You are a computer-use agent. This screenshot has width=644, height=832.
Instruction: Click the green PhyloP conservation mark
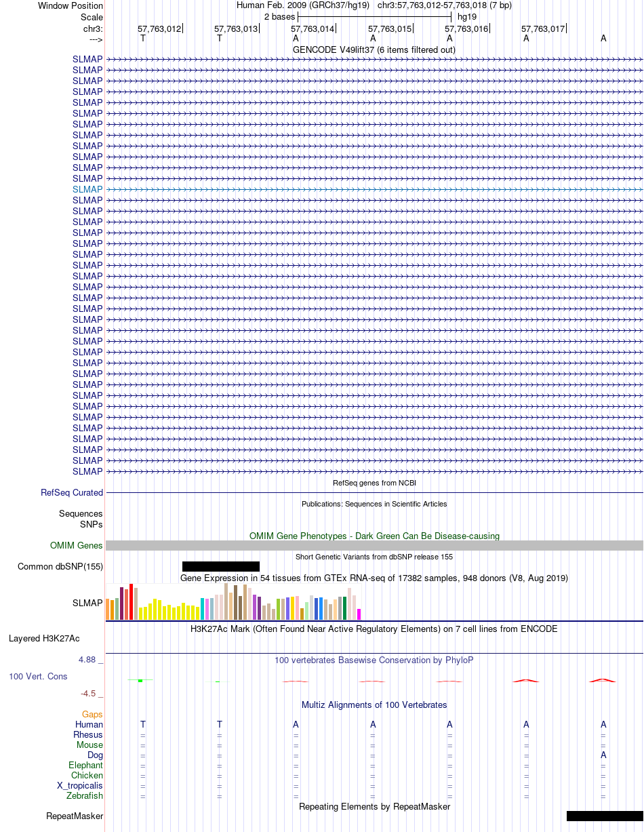[x=140, y=680]
